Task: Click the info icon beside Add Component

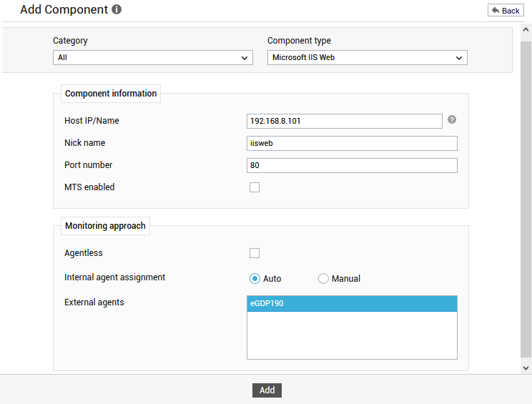Action: [117, 9]
